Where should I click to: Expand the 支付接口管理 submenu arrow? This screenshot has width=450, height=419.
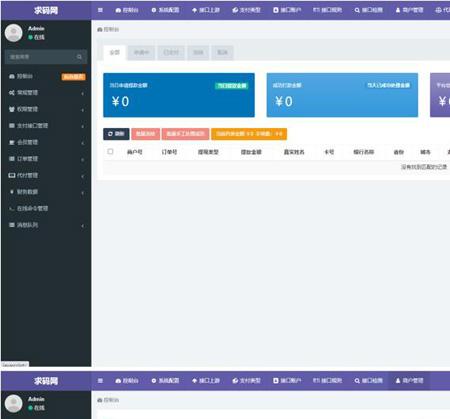[82, 127]
